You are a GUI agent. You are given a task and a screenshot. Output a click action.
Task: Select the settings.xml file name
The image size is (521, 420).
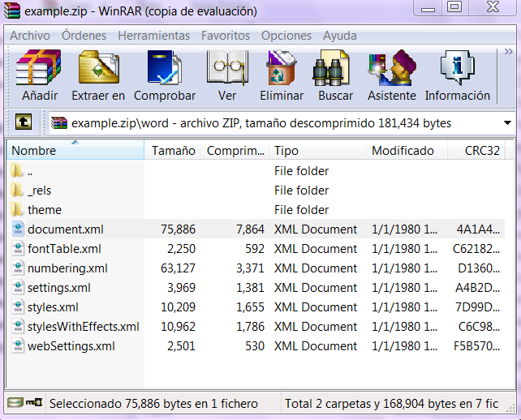(58, 288)
